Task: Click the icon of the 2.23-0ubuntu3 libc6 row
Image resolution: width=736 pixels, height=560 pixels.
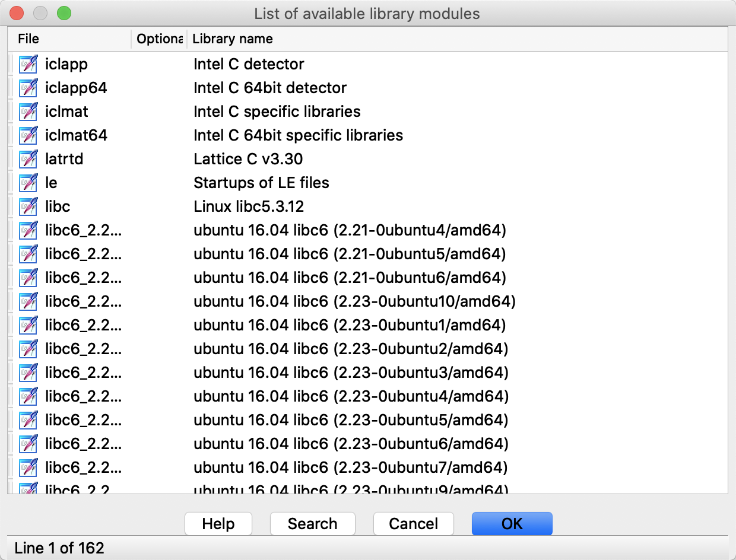Action: point(28,373)
